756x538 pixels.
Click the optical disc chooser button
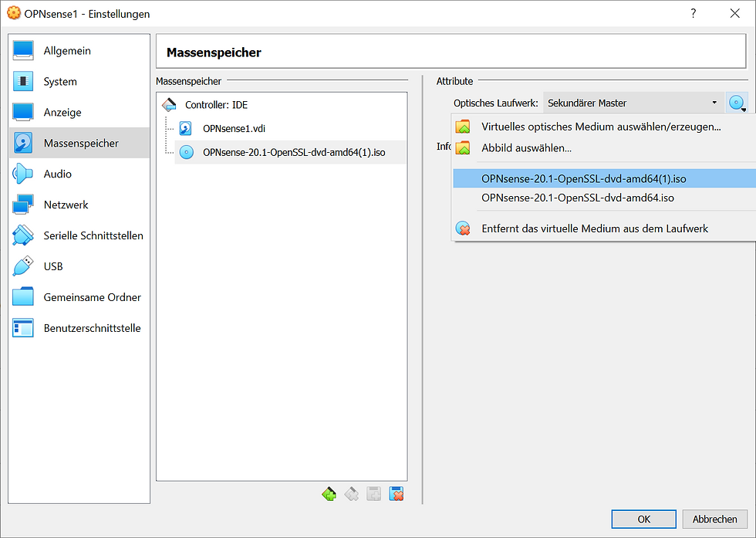click(737, 103)
